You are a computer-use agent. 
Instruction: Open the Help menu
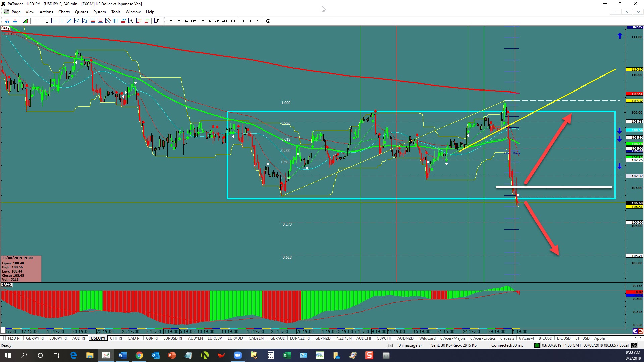(150, 12)
